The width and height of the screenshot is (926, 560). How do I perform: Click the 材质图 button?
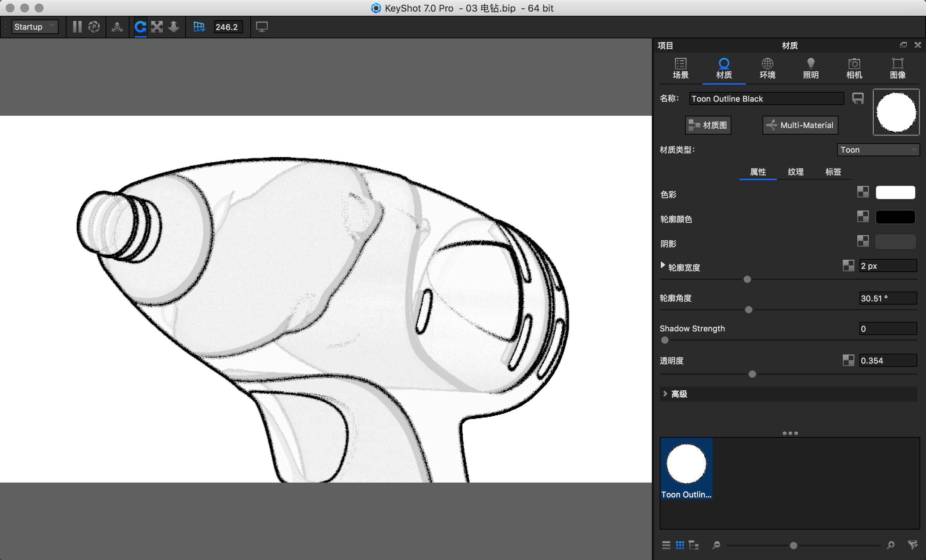[x=708, y=125]
